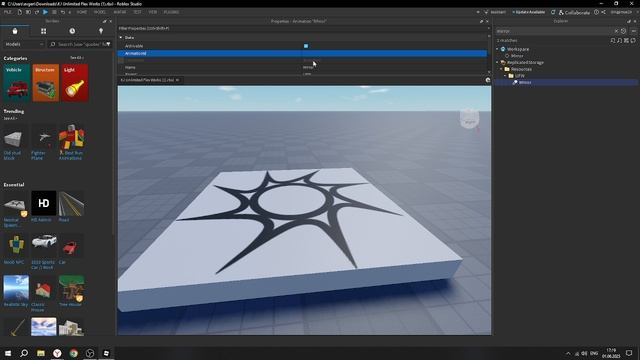Toggle the Archivable checkbox

306,46
